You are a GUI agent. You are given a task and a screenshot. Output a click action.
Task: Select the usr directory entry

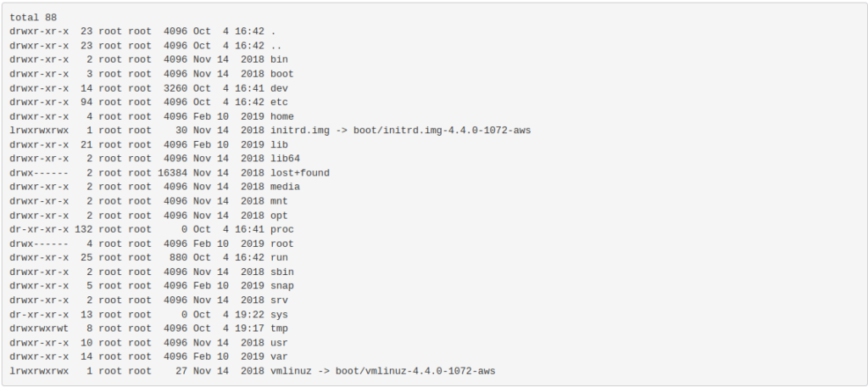coord(279,343)
